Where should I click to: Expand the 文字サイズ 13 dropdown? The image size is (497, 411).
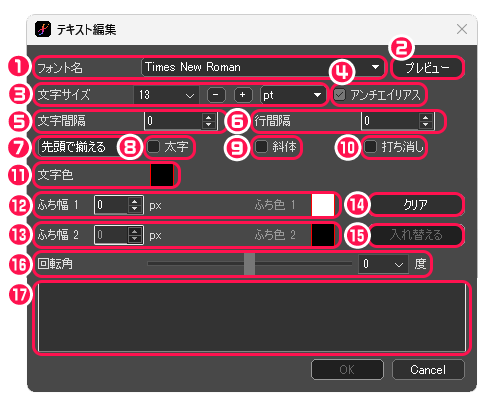pyautogui.click(x=166, y=95)
